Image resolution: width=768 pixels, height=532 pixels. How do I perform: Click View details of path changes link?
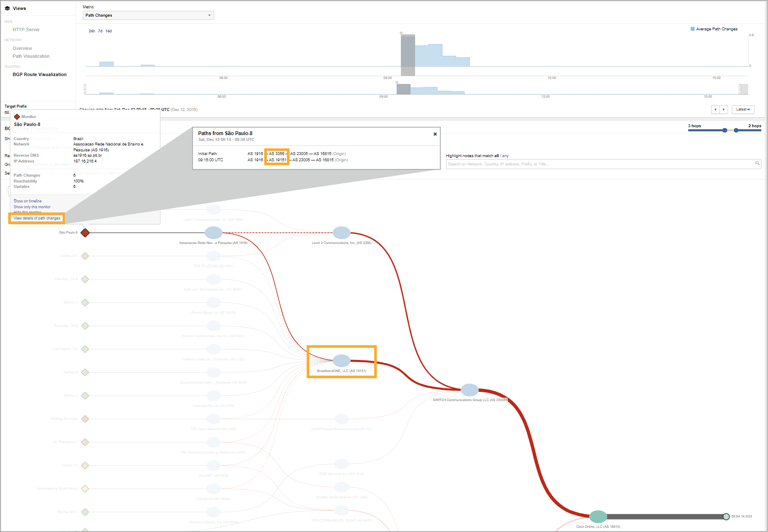[37, 218]
